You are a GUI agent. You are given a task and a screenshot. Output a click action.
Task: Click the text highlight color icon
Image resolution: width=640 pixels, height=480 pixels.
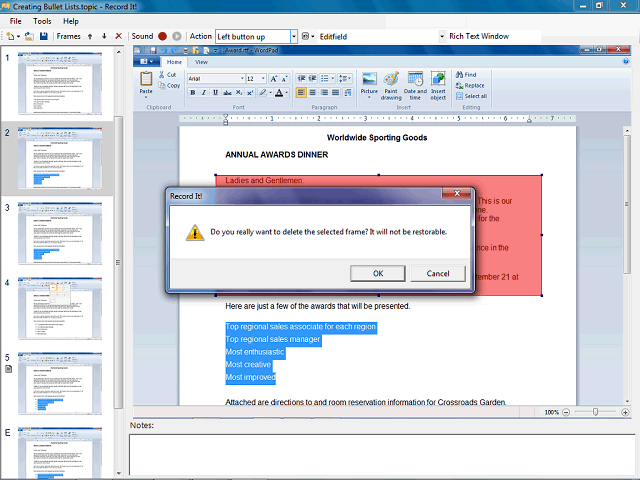263,93
